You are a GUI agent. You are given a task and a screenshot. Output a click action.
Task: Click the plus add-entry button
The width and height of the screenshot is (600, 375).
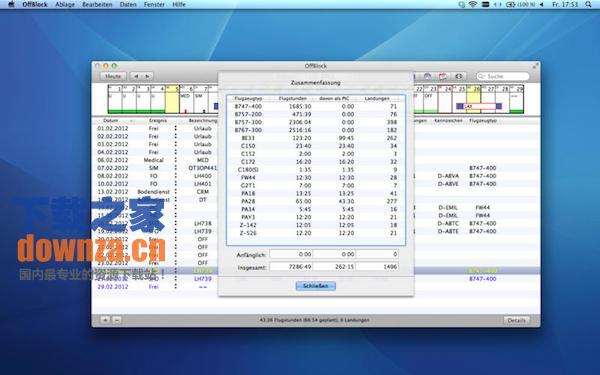click(x=105, y=320)
